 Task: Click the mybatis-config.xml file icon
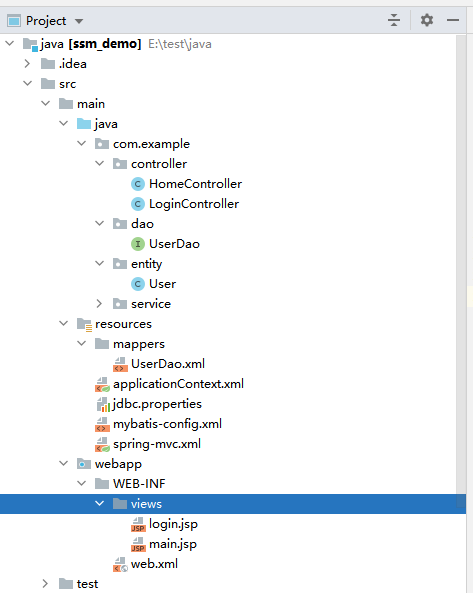pos(102,424)
